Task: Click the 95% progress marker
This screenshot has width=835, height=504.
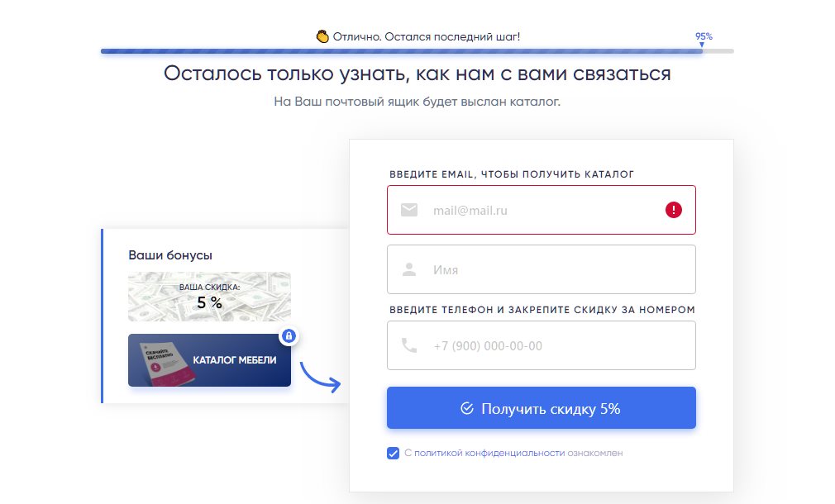Action: pos(704,36)
